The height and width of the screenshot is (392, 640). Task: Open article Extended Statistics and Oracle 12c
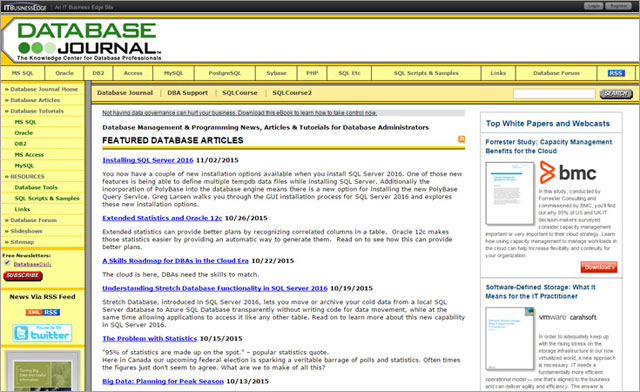click(x=162, y=218)
